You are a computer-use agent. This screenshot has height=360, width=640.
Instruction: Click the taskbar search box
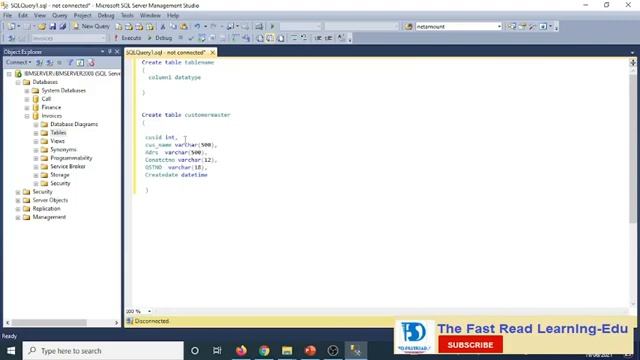pos(103,351)
